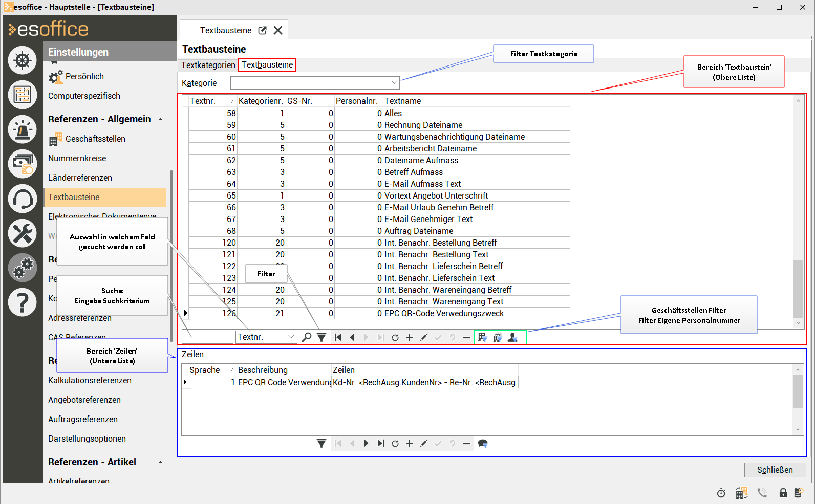The width and height of the screenshot is (815, 504).
Task: Click the Geschäftsstelle switch icon in status bar
Action: 741,493
